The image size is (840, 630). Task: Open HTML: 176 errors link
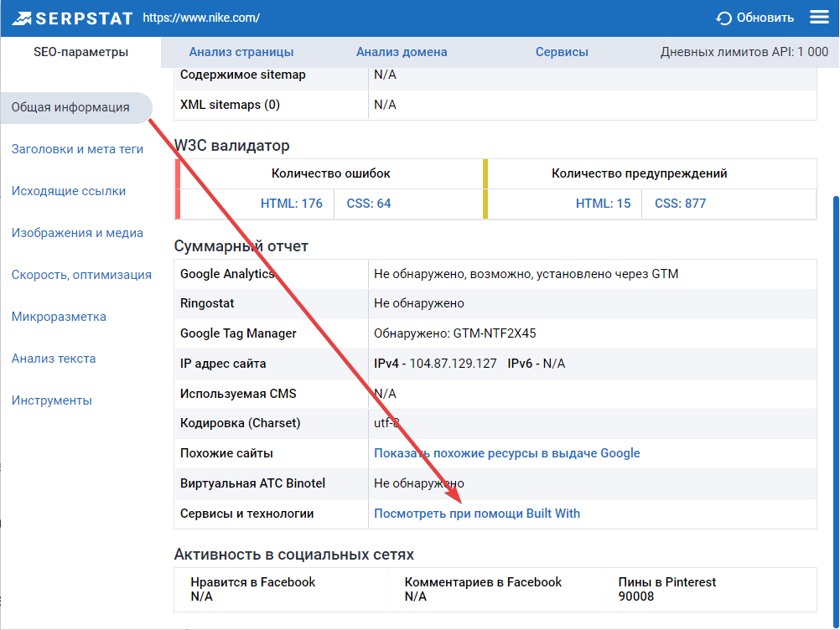click(292, 204)
